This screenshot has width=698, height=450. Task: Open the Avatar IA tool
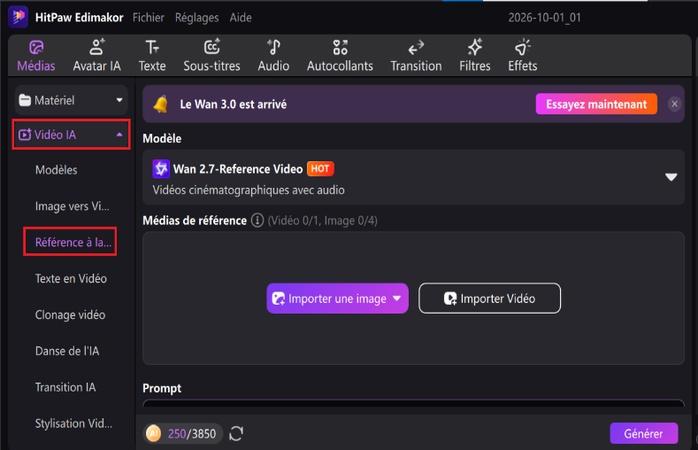click(97, 56)
